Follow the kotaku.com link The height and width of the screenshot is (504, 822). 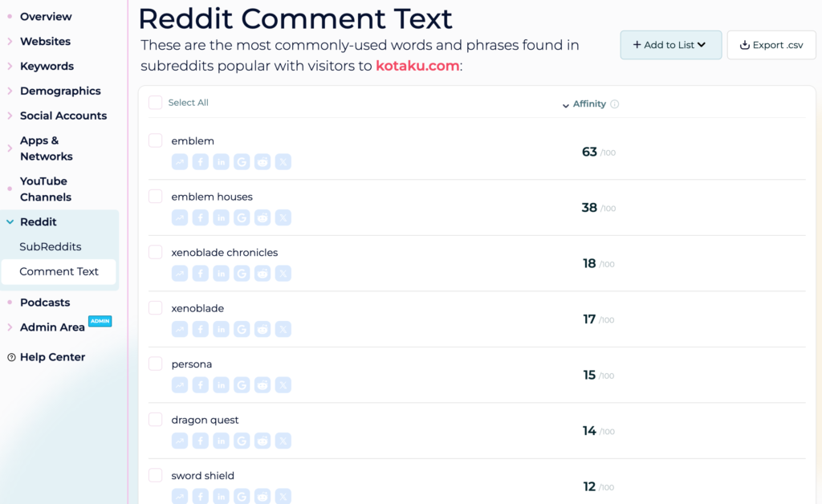click(x=417, y=66)
